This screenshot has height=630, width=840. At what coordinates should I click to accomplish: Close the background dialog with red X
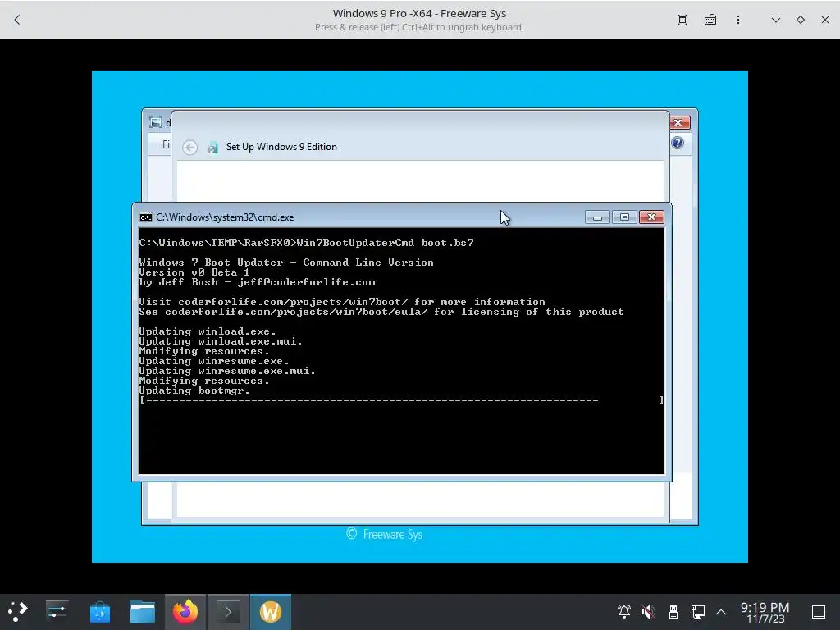678,123
